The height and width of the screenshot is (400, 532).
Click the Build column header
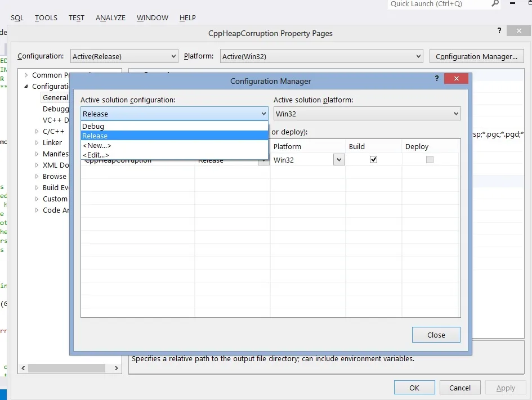point(374,146)
